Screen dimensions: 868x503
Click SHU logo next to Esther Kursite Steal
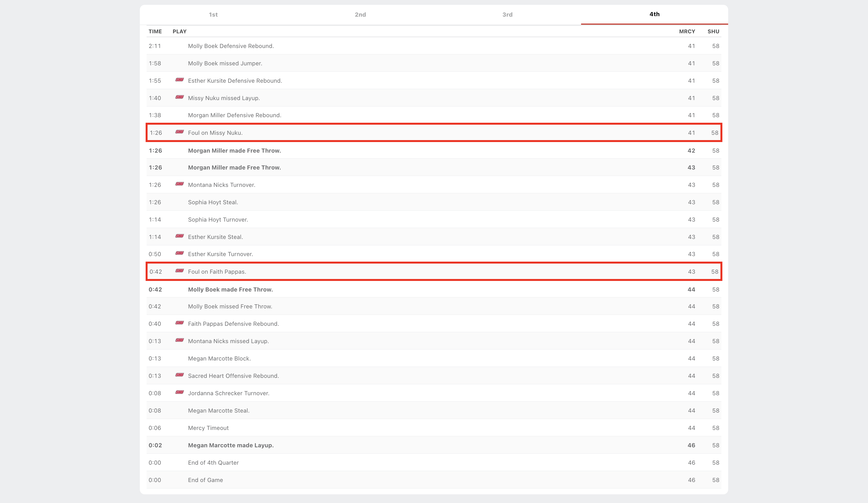tap(179, 236)
